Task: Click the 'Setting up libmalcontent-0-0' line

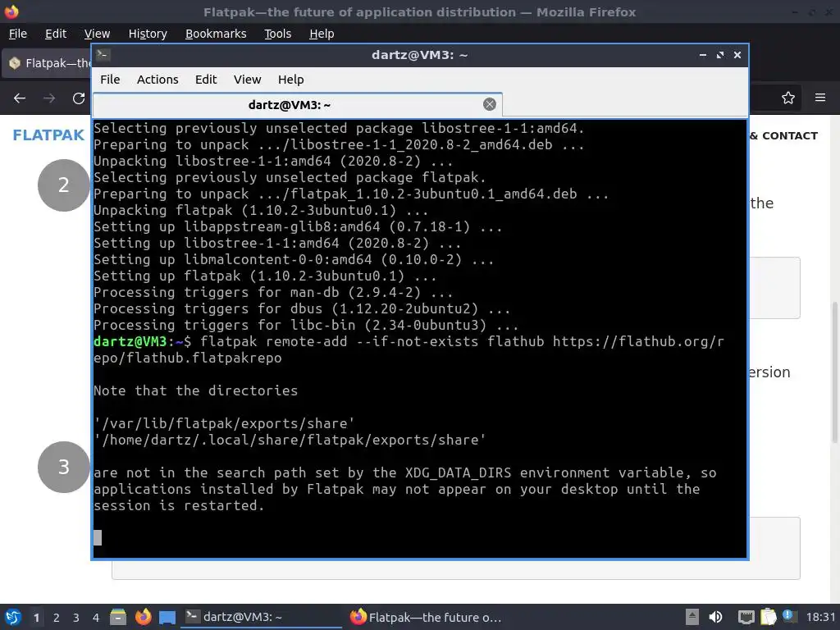Action: click(294, 259)
